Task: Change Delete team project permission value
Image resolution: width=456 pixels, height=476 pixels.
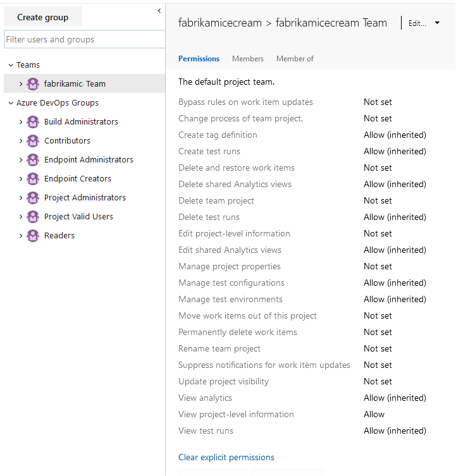Action: point(378,200)
